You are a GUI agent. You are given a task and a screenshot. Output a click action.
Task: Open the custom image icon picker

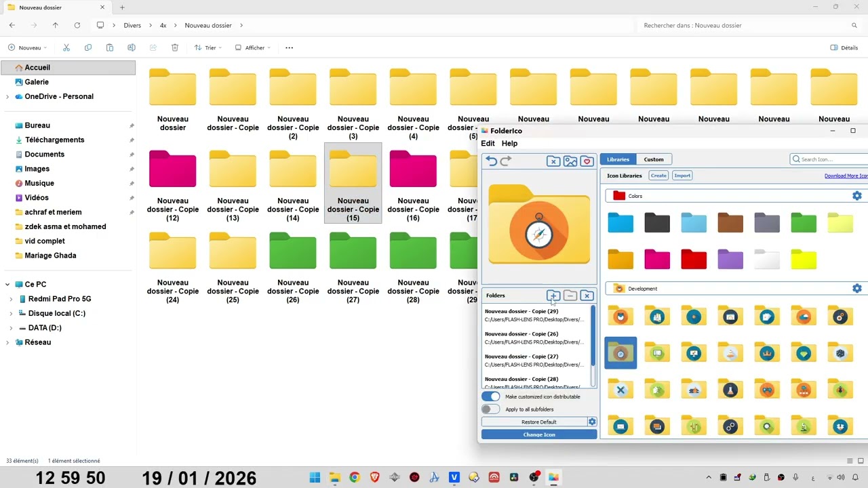click(570, 161)
